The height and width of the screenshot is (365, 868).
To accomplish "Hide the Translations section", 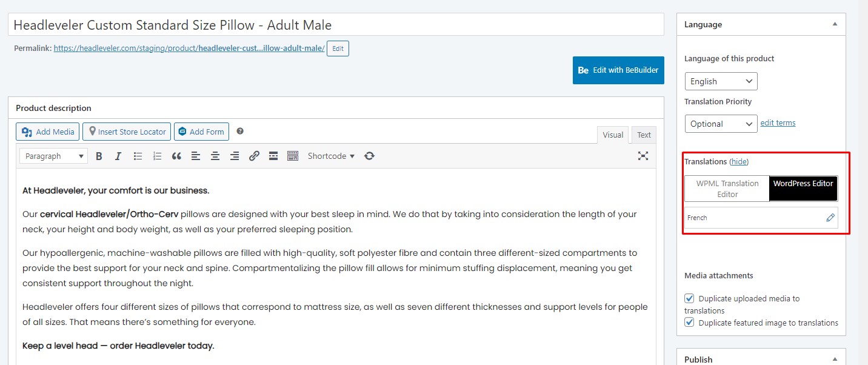I will click(739, 161).
